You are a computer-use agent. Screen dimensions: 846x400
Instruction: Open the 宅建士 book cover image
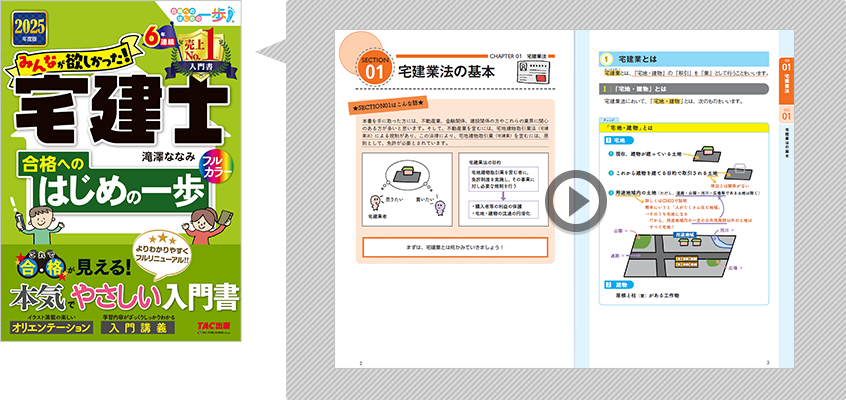[x=121, y=171]
